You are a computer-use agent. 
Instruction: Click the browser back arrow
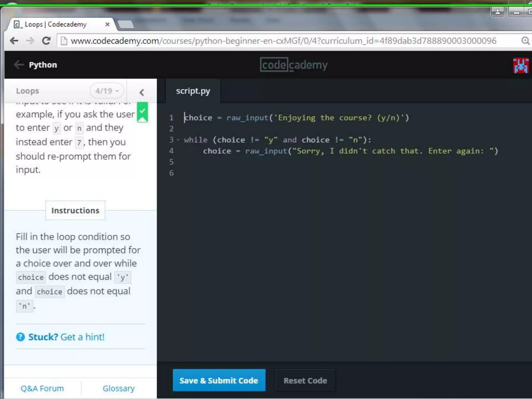(14, 41)
